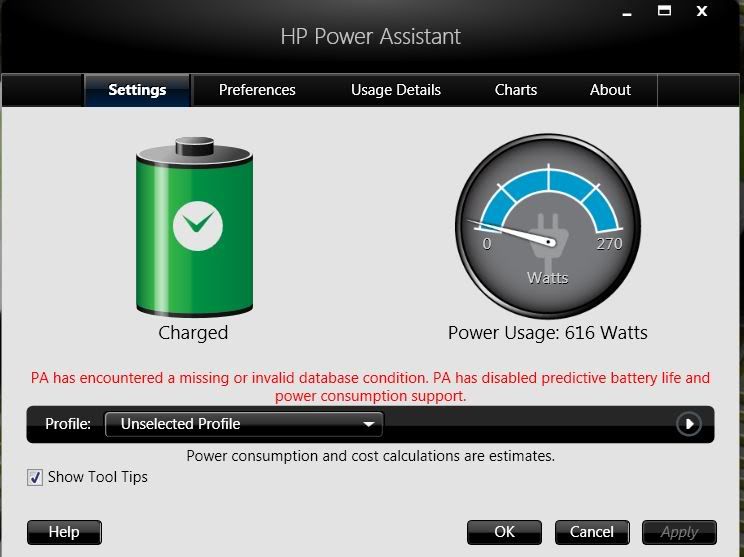This screenshot has height=557, width=744.
Task: Uncheck the Show Tool Tips checkbox
Action: pyautogui.click(x=35, y=477)
